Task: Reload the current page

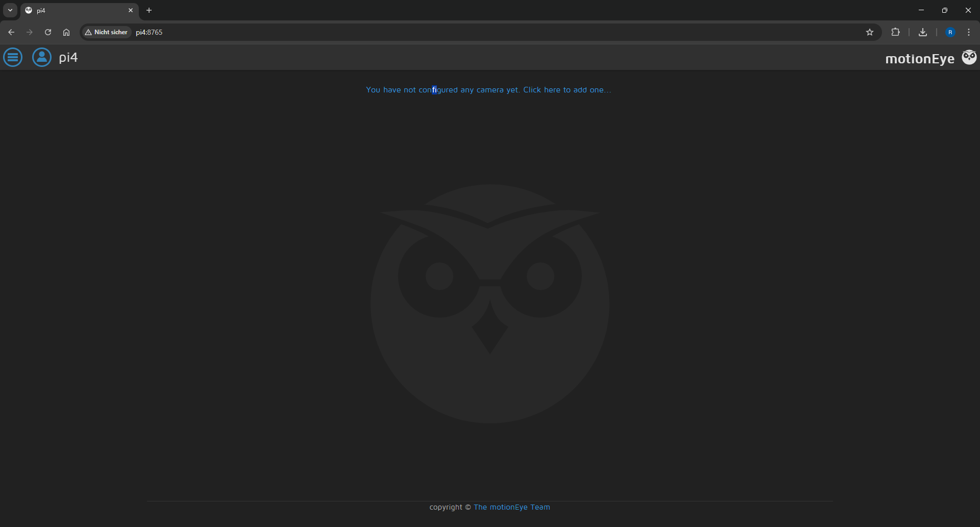Action: tap(48, 32)
